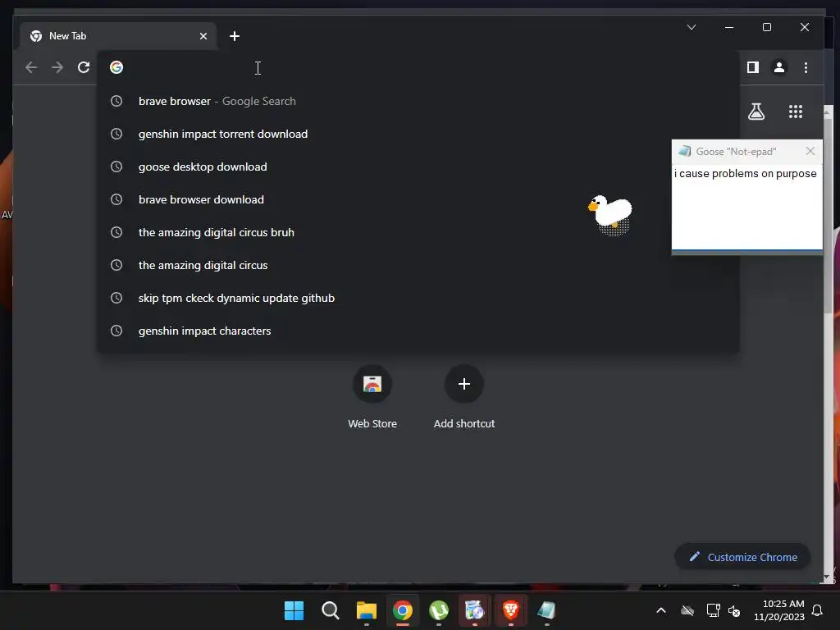Open the notification bell
The height and width of the screenshot is (630, 840).
(x=818, y=610)
